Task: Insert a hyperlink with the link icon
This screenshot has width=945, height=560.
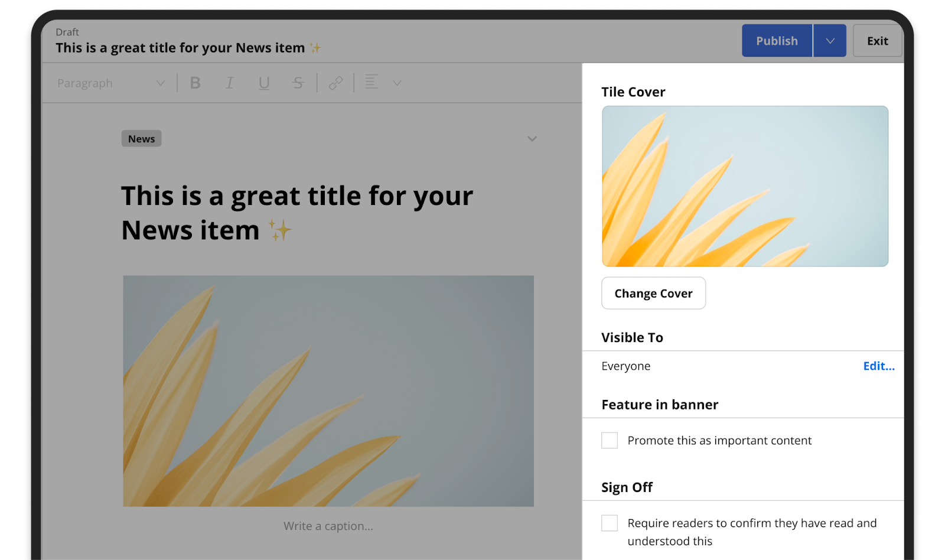Action: click(335, 83)
